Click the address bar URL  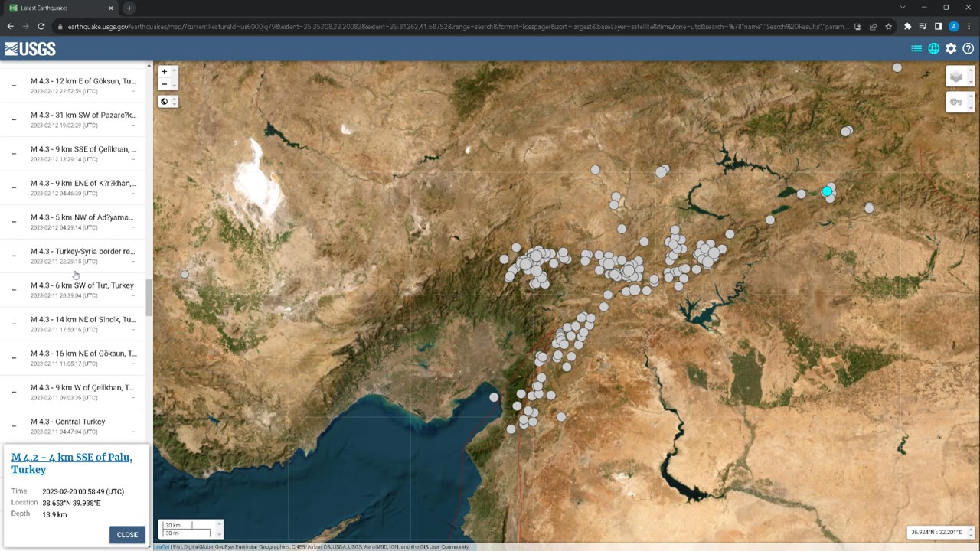click(457, 26)
